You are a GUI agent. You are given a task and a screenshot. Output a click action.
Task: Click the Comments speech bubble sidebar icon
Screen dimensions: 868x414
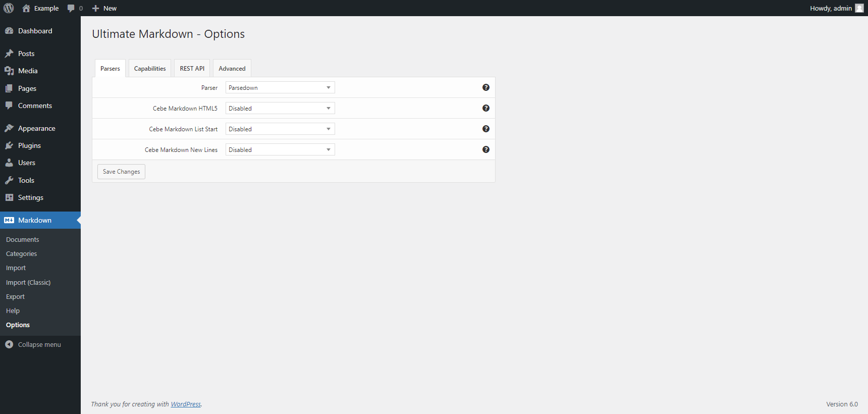pos(9,106)
